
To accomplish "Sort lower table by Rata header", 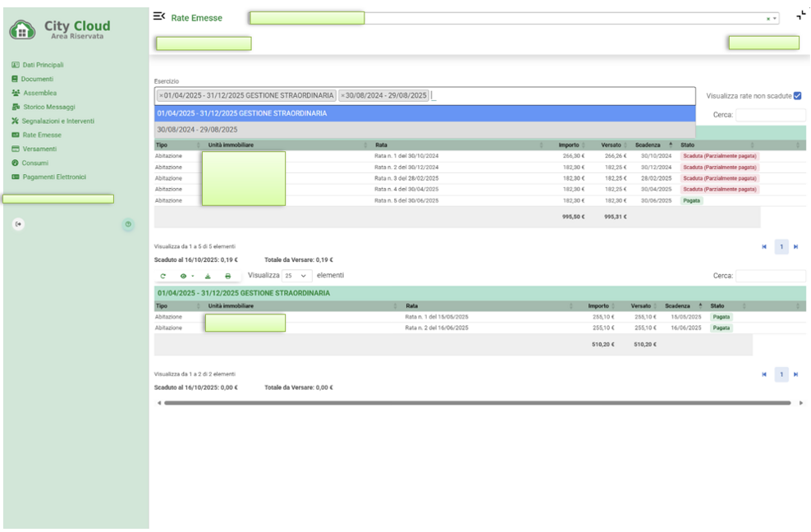I will pyautogui.click(x=488, y=306).
